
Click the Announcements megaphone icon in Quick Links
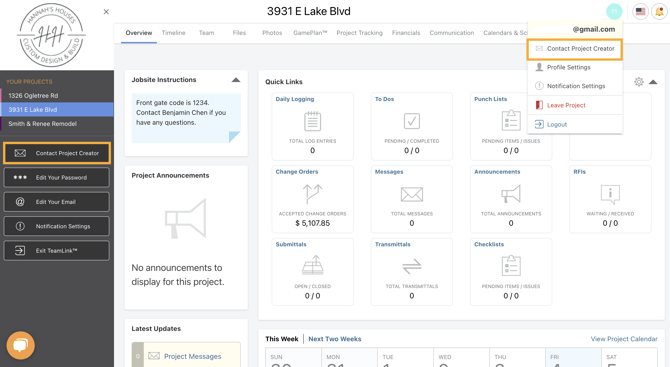pyautogui.click(x=511, y=194)
